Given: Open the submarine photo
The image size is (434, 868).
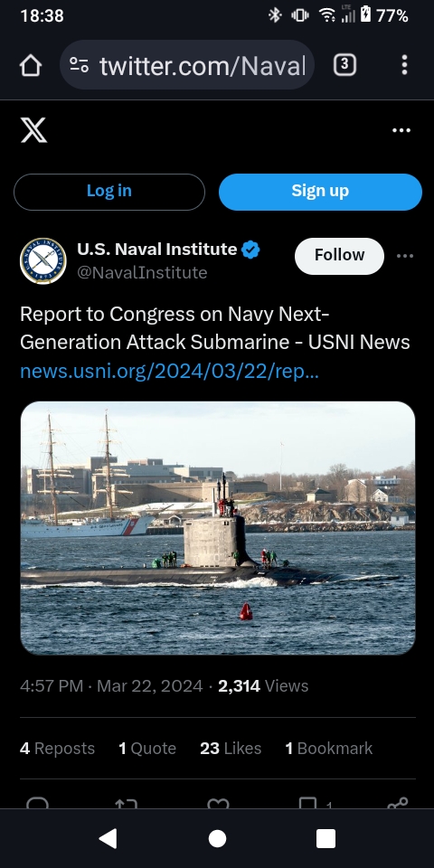Looking at the screenshot, I should click(x=218, y=527).
